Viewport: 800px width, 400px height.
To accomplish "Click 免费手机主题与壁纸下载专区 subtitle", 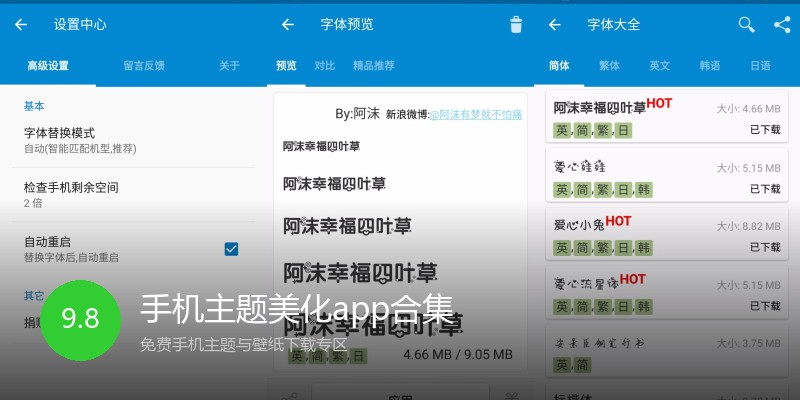I will (x=244, y=345).
